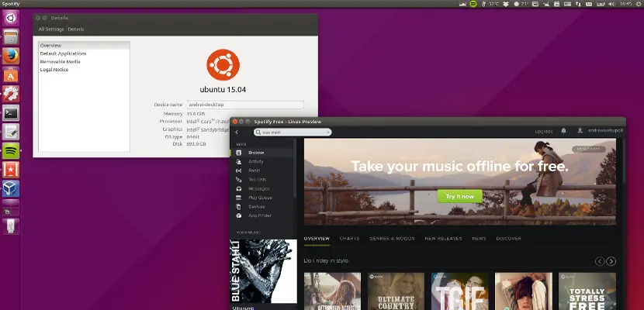Select Legal Notice in Details sidebar

point(85,70)
